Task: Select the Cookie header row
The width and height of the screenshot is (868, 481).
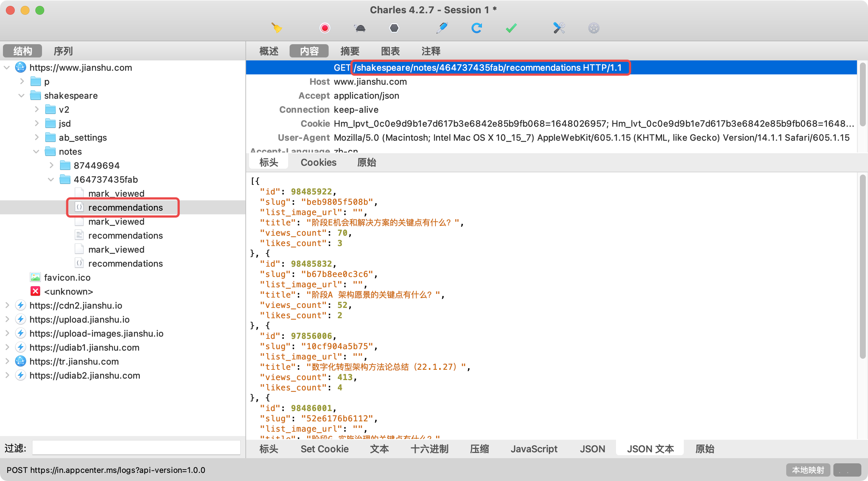Action: (551, 123)
